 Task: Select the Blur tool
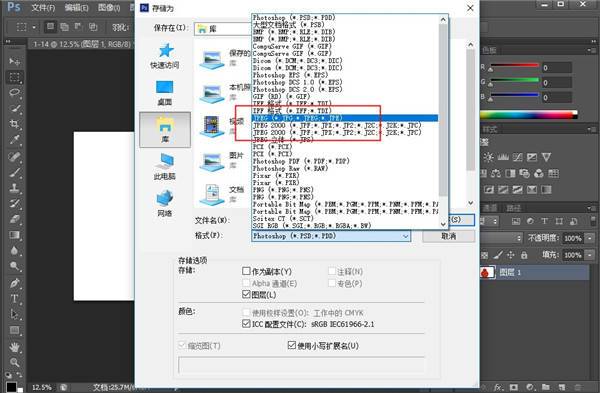click(x=15, y=250)
